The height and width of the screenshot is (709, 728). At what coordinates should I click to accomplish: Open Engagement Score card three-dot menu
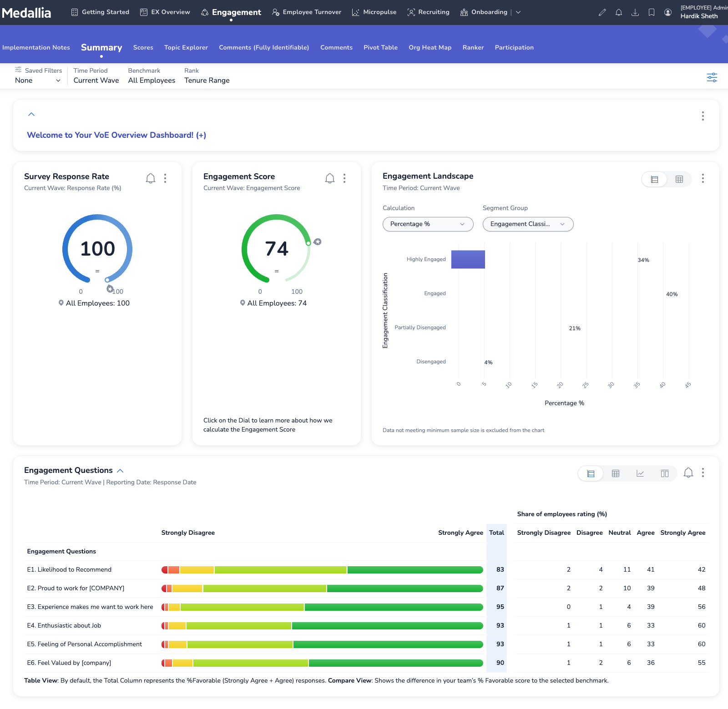click(x=344, y=178)
